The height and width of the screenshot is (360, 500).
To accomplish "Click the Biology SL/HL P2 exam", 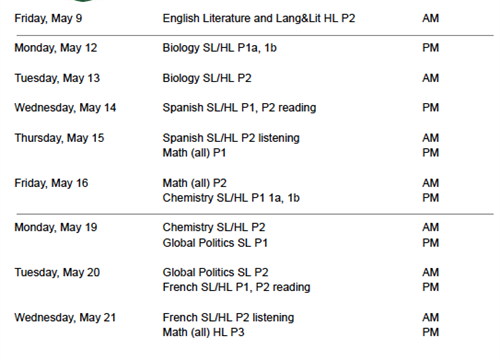I will 207,78.
